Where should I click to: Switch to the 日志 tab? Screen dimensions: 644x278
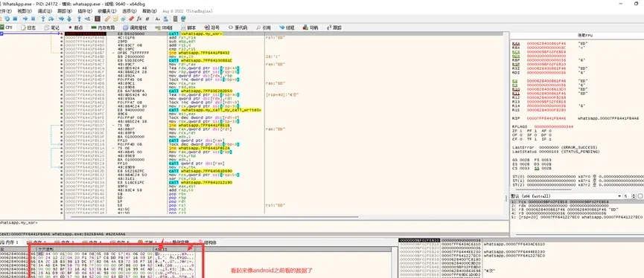tap(28, 28)
